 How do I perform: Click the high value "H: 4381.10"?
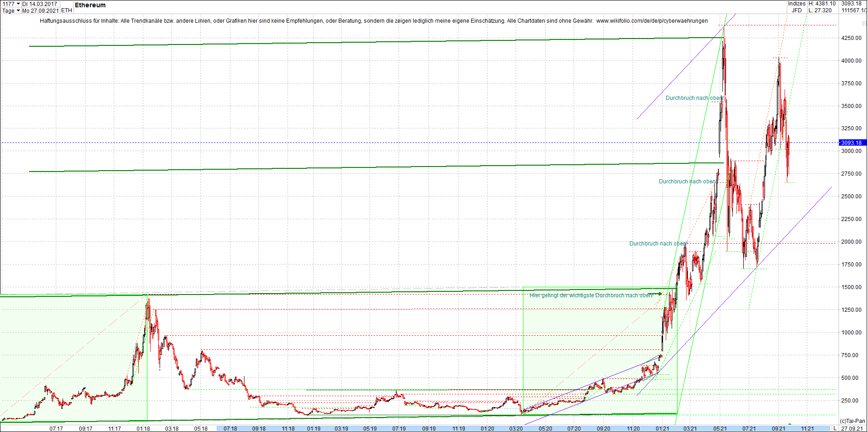(823, 3)
